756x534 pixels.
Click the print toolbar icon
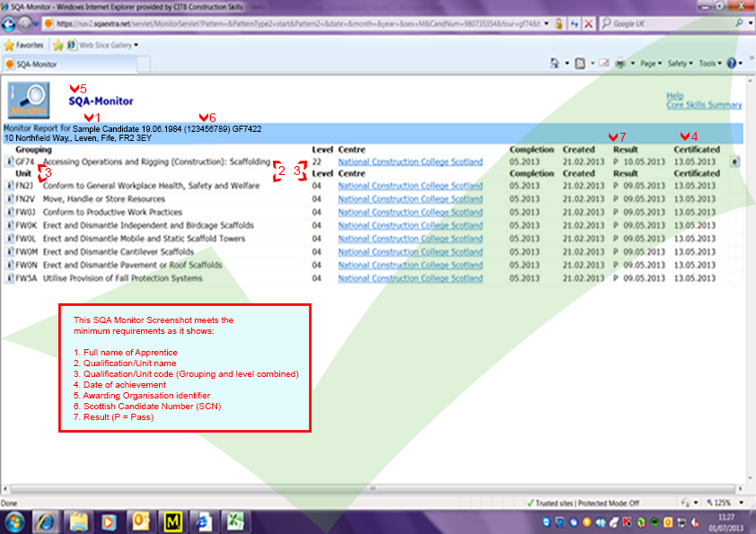click(620, 63)
